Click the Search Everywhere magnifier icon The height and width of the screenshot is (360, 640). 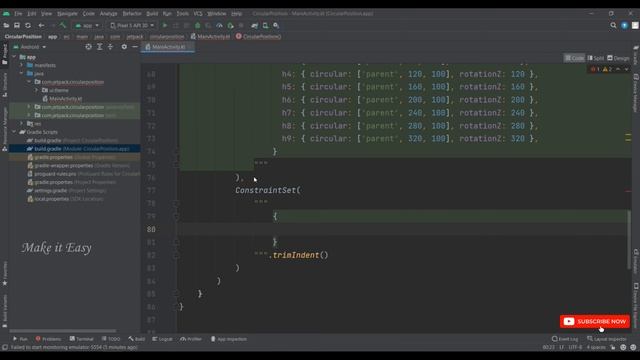point(613,25)
